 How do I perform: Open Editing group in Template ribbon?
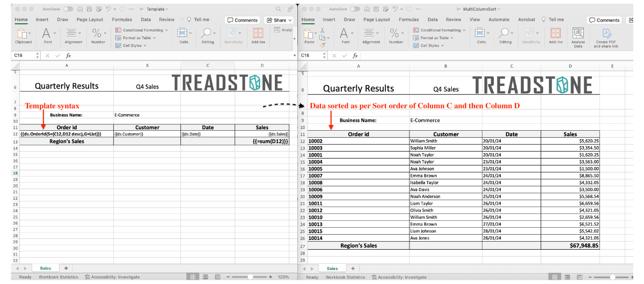point(208,36)
